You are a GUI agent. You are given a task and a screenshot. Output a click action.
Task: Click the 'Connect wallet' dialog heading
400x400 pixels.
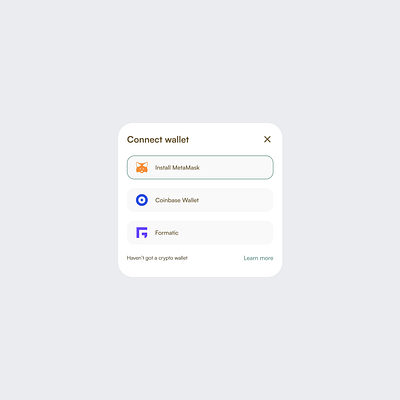pos(158,140)
